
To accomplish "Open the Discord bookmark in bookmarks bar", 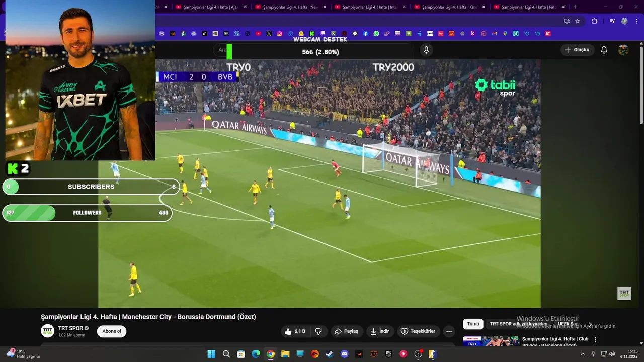I will 194,34.
